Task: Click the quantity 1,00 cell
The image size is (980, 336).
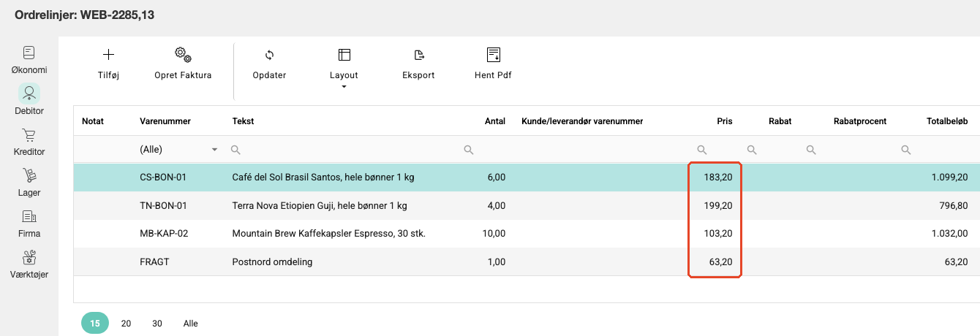Action: coord(495,261)
